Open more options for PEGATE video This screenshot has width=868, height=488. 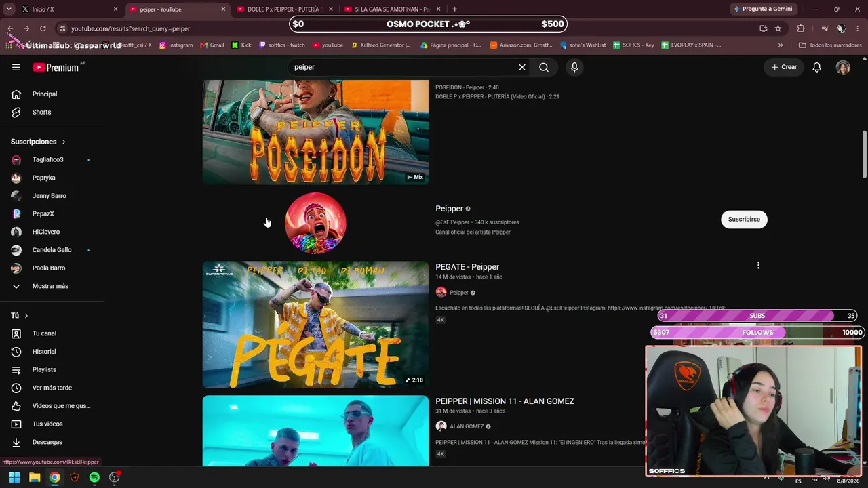pos(758,266)
